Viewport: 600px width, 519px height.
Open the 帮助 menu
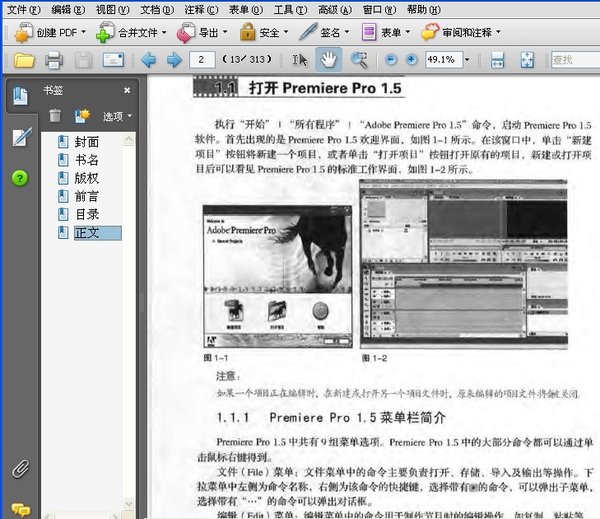pos(424,9)
